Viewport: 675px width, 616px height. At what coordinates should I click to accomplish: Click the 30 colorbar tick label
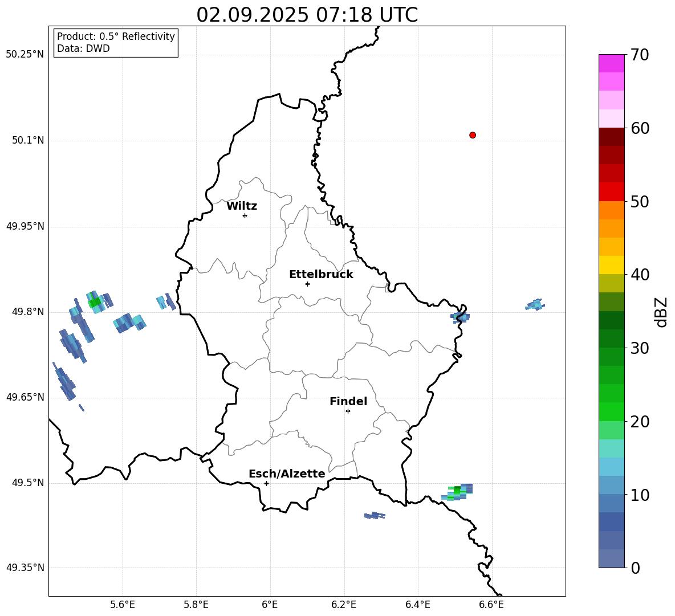(x=640, y=348)
